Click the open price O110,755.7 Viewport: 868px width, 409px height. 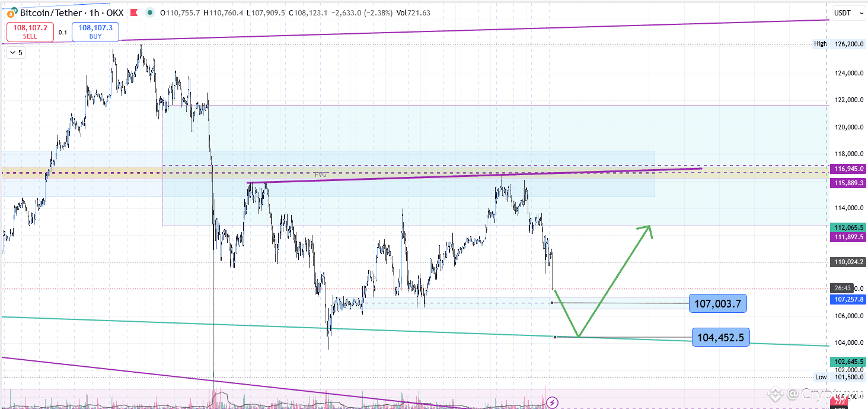point(180,12)
